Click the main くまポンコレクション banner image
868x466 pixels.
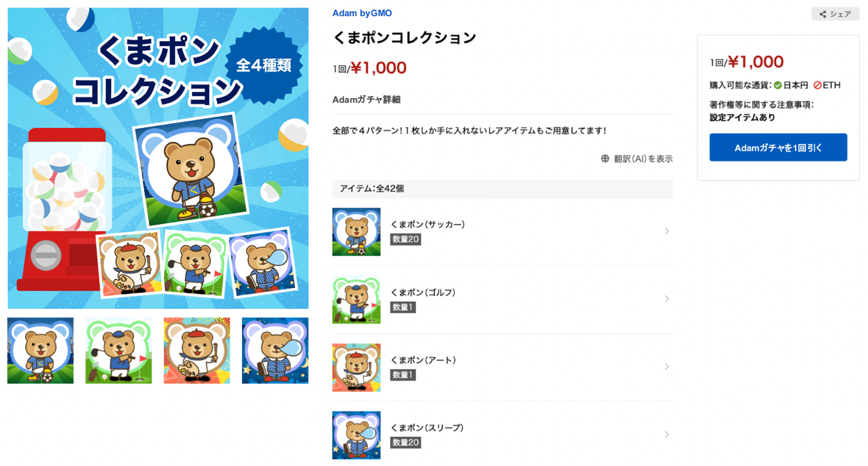click(158, 158)
